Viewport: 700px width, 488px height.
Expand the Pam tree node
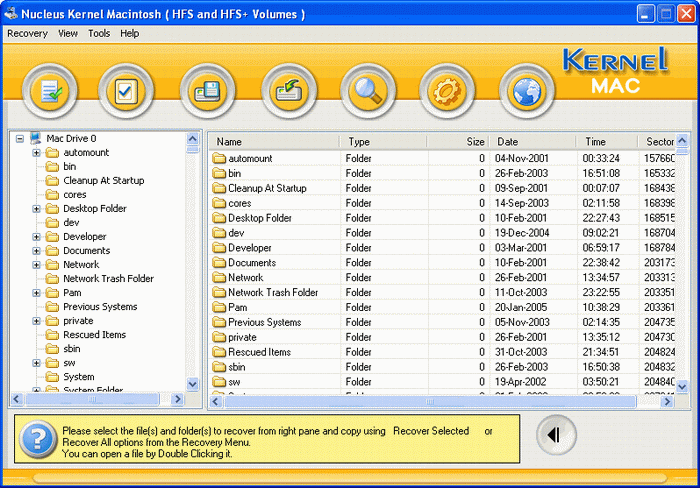coord(37,293)
